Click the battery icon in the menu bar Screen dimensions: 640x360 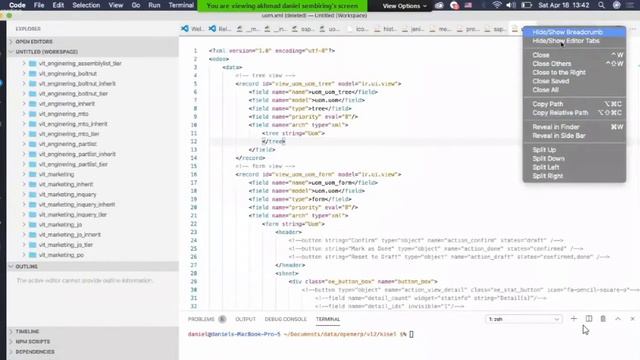527,5
